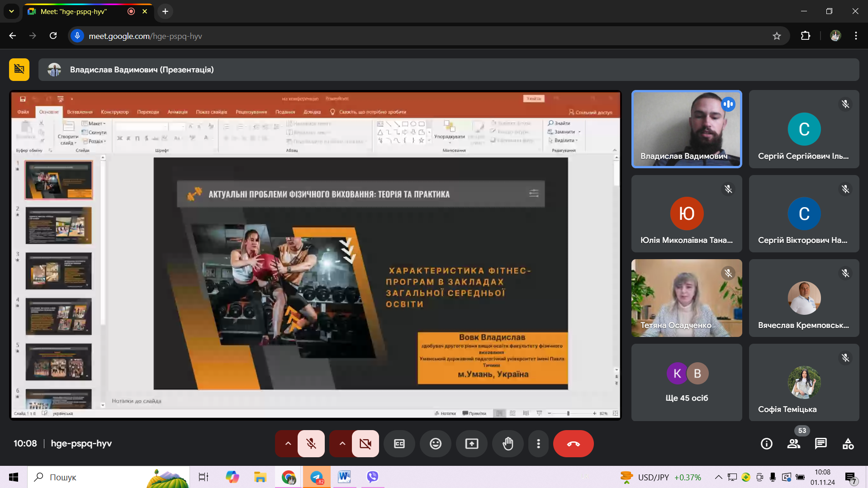This screenshot has width=868, height=488.
Task: Click the address bar with meet.google.com URL
Action: pos(429,36)
